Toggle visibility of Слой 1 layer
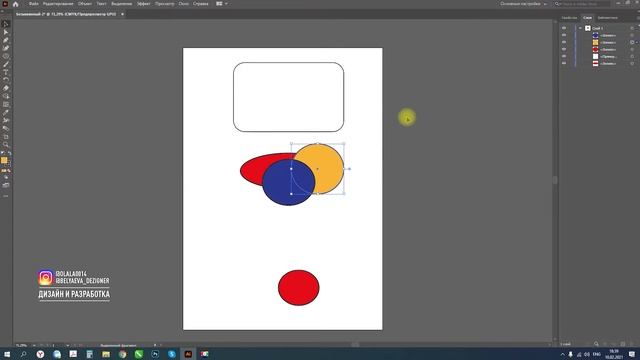The height and width of the screenshot is (360, 640). point(564,28)
